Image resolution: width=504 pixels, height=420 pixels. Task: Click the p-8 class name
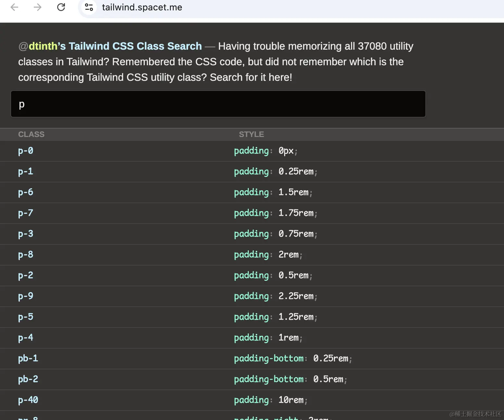26,254
